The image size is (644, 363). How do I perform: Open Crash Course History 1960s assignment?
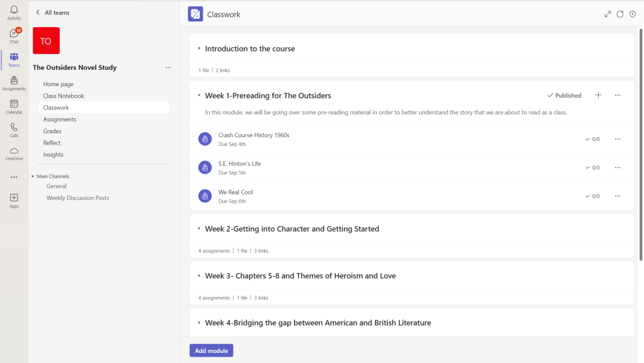[254, 135]
